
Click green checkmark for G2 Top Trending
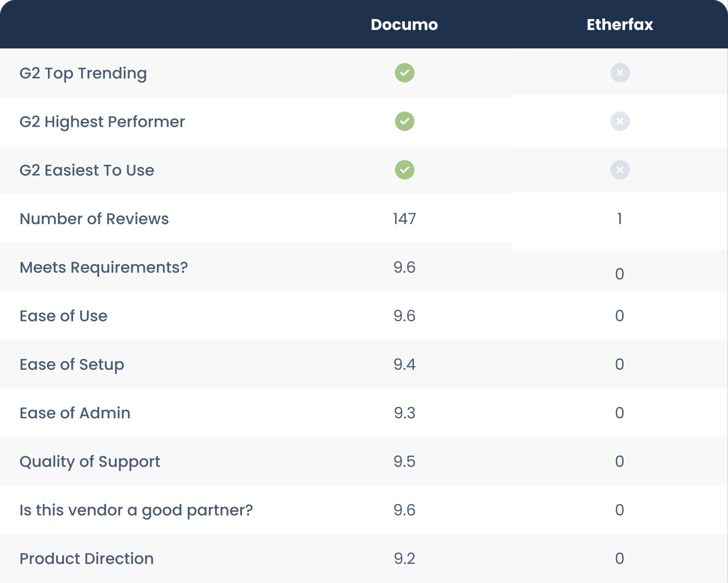click(404, 73)
